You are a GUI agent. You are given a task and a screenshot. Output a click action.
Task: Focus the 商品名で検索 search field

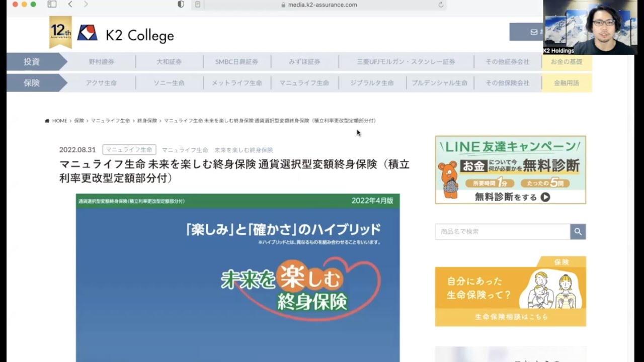pyautogui.click(x=503, y=232)
